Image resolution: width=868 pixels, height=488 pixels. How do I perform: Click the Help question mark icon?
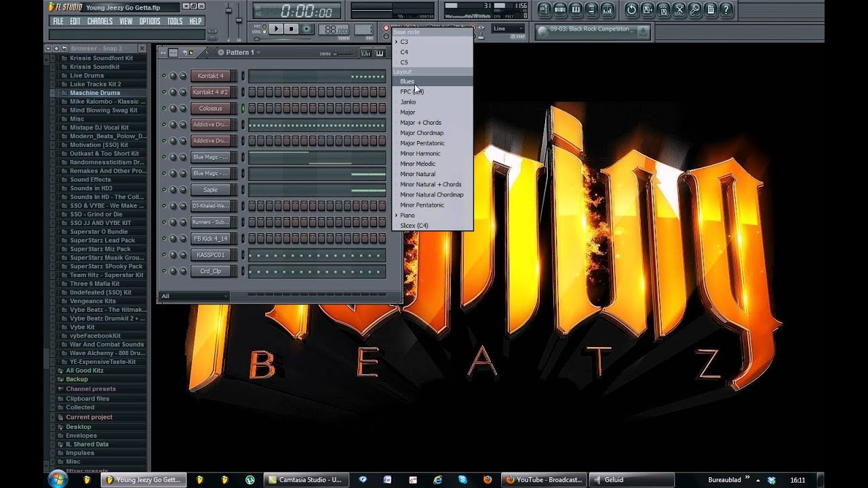(726, 9)
